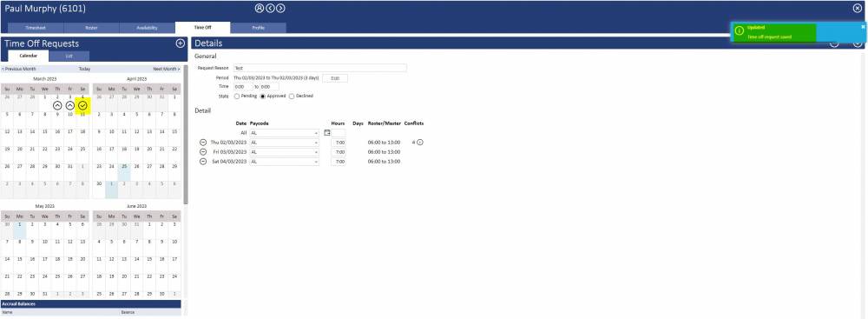
Task: Click the checkmark icon on March 4 in calendar
Action: (82, 105)
